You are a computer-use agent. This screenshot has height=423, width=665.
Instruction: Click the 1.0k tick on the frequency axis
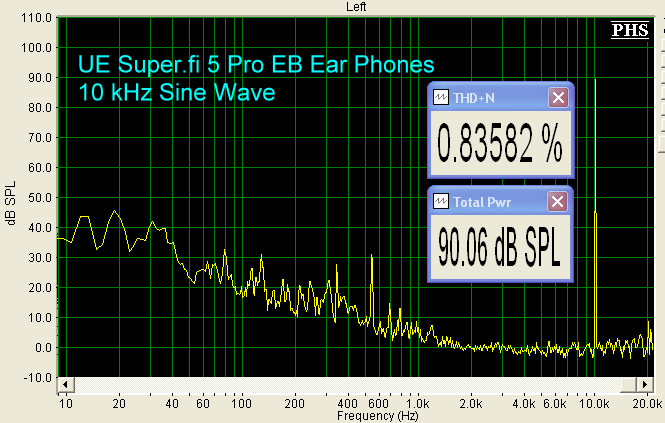pyautogui.click(x=418, y=404)
